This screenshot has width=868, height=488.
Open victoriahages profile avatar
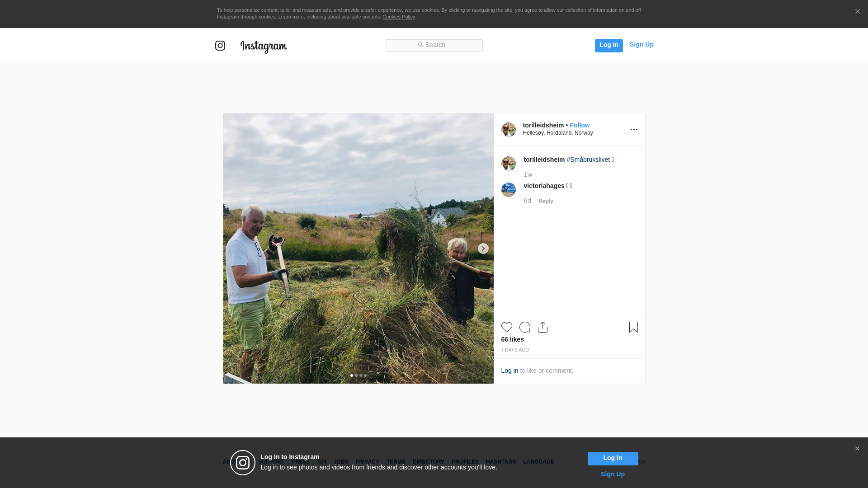509,190
